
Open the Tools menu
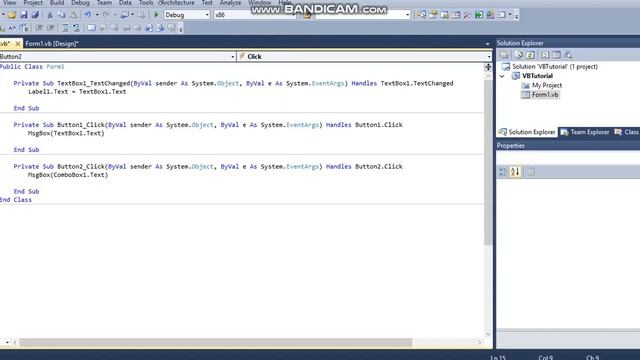146,3
